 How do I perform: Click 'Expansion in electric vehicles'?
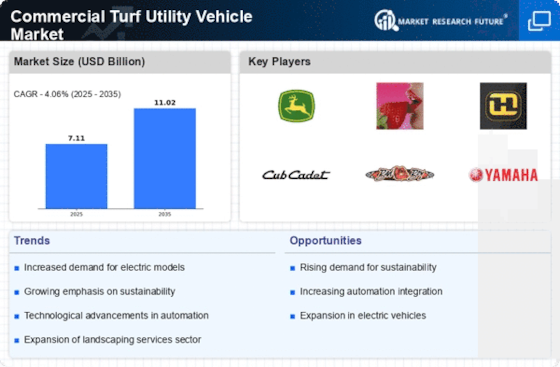pyautogui.click(x=363, y=316)
